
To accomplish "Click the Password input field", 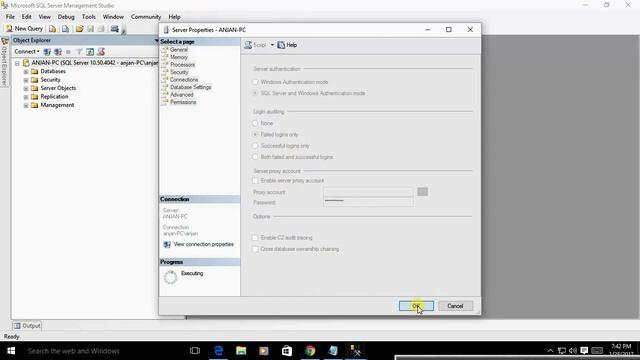I will [x=368, y=202].
